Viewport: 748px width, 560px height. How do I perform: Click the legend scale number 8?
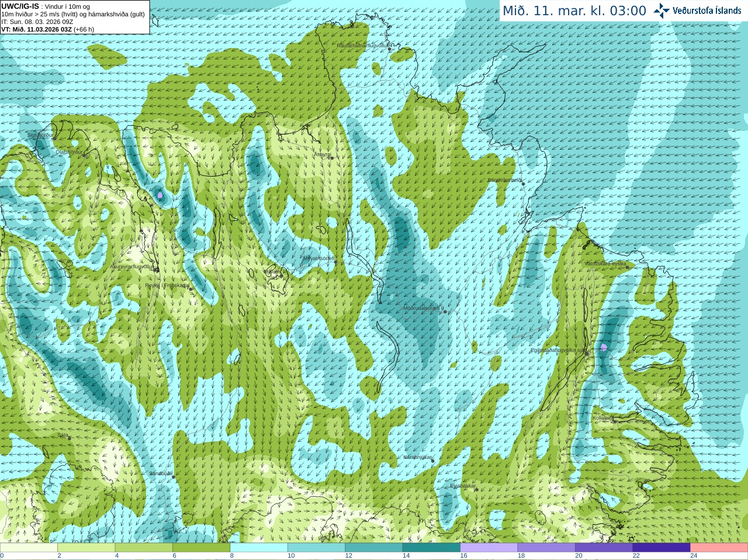(x=232, y=556)
